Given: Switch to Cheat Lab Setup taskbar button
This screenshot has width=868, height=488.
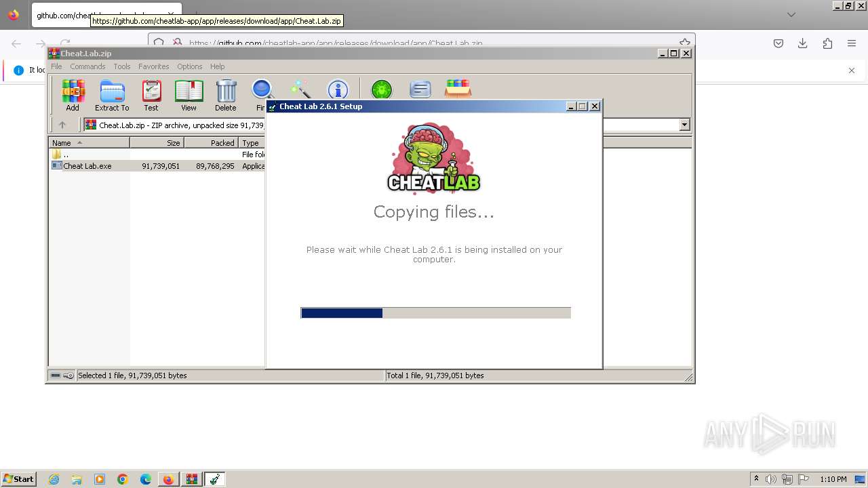Looking at the screenshot, I should [215, 479].
